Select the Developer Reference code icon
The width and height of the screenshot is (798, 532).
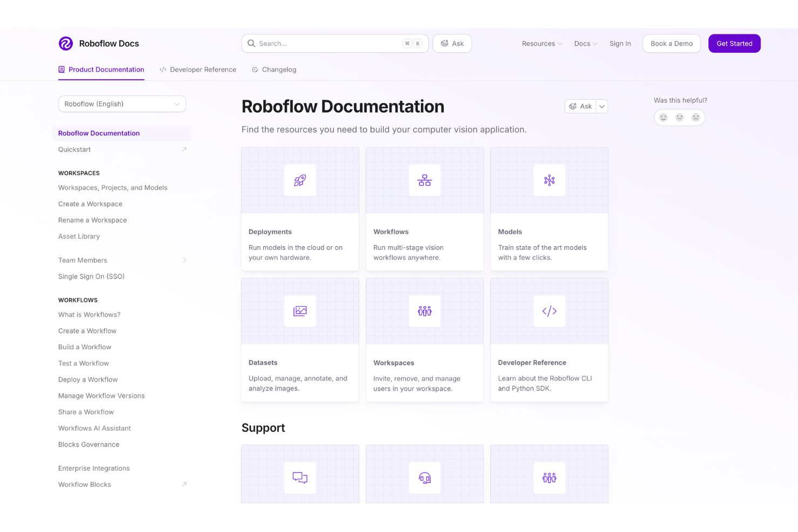coord(549,311)
